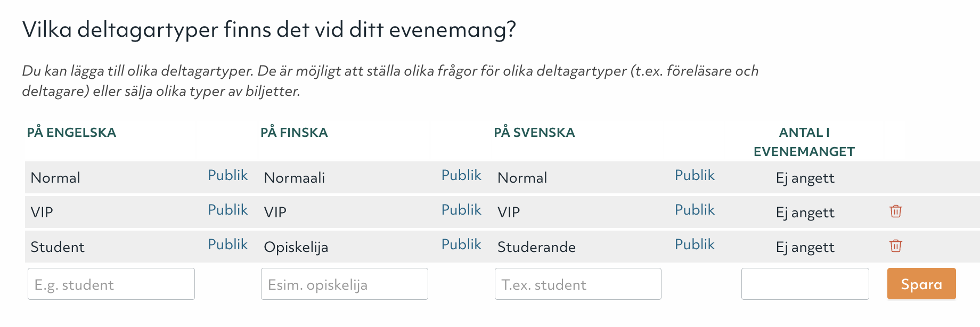Toggle Publik for Swedish VIP type
This screenshot has height=327, width=980.
695,210
